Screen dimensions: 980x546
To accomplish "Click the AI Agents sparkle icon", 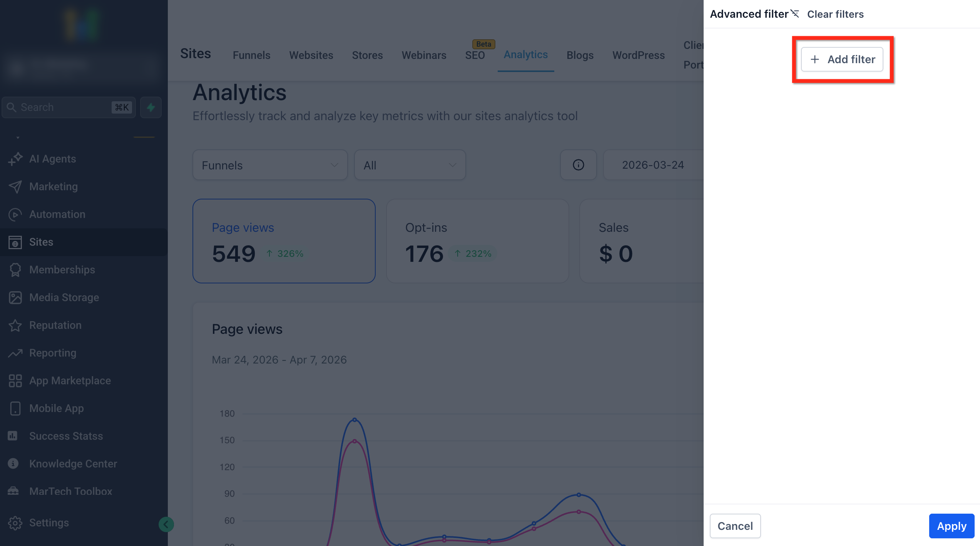I will click(x=15, y=159).
